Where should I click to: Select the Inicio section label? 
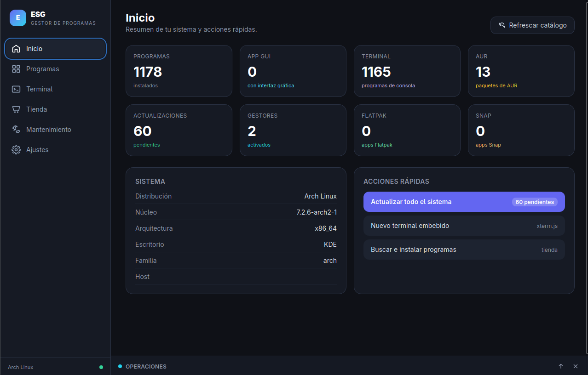[x=35, y=49]
